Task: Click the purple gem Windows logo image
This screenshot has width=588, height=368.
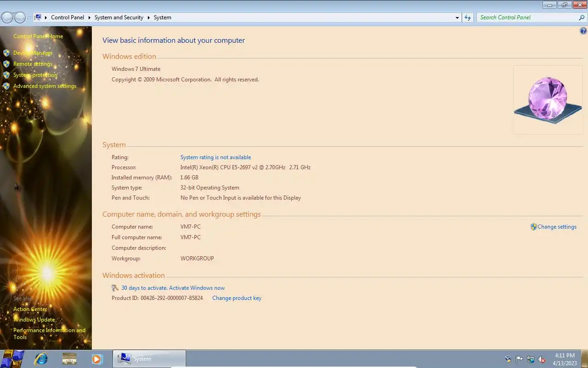Action: pyautogui.click(x=548, y=100)
